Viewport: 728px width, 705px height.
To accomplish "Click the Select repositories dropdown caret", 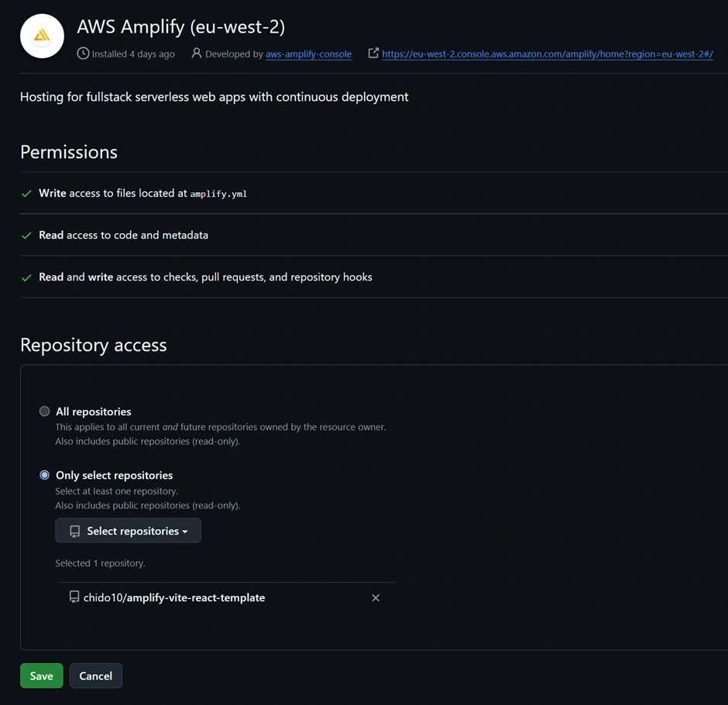I will click(185, 531).
